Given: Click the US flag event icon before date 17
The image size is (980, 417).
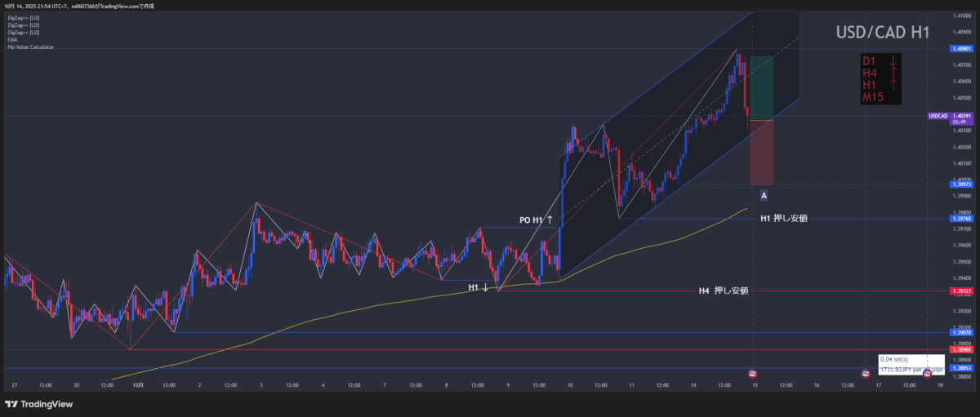Looking at the screenshot, I should [865, 373].
